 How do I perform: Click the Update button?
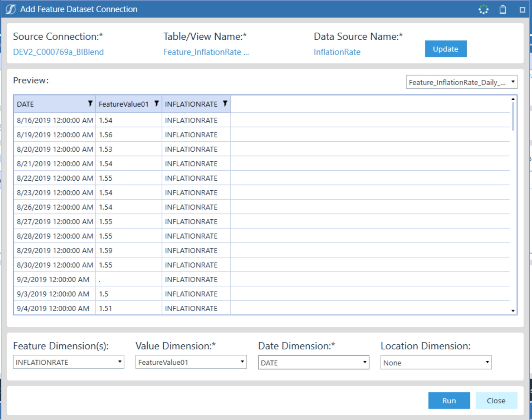445,49
